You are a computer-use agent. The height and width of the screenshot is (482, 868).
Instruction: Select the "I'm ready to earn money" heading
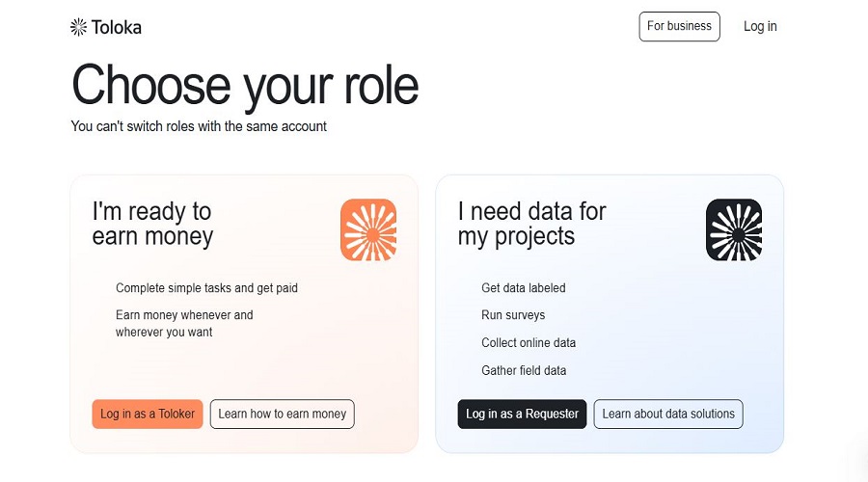152,224
